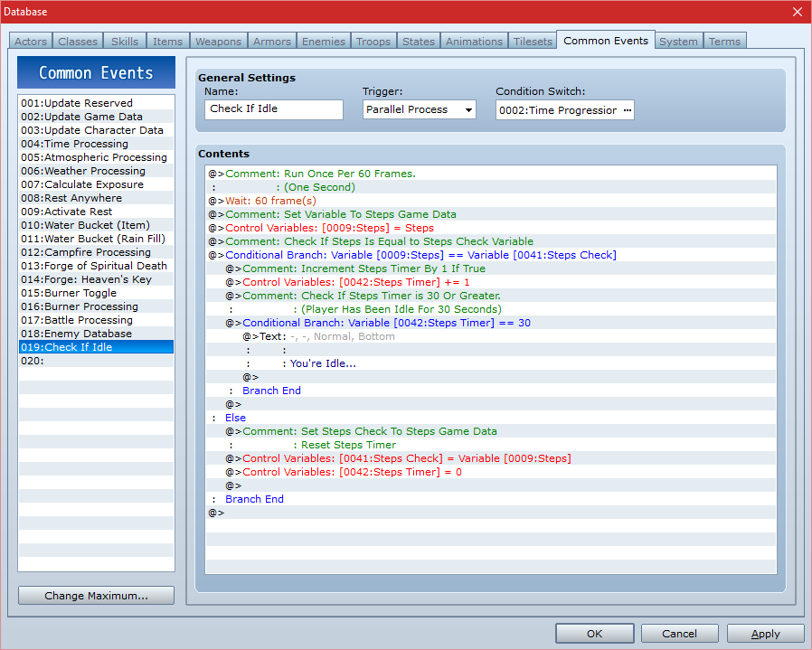Select 010:Water Bucket (Item) event

(x=96, y=225)
